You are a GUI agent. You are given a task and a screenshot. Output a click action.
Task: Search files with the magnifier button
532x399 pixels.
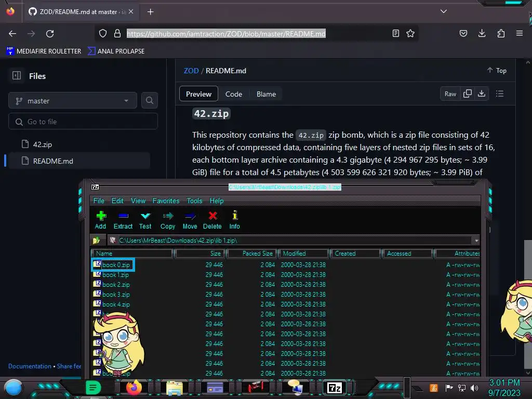click(x=149, y=100)
